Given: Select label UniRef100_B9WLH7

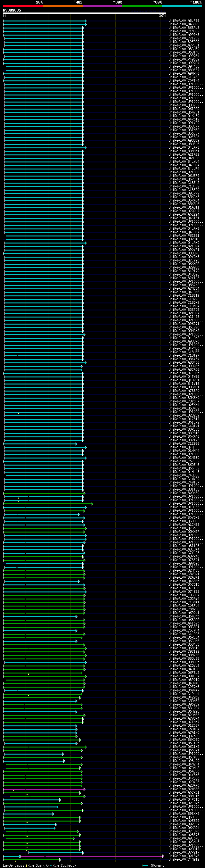Looking at the screenshot, I should pos(184,676).
